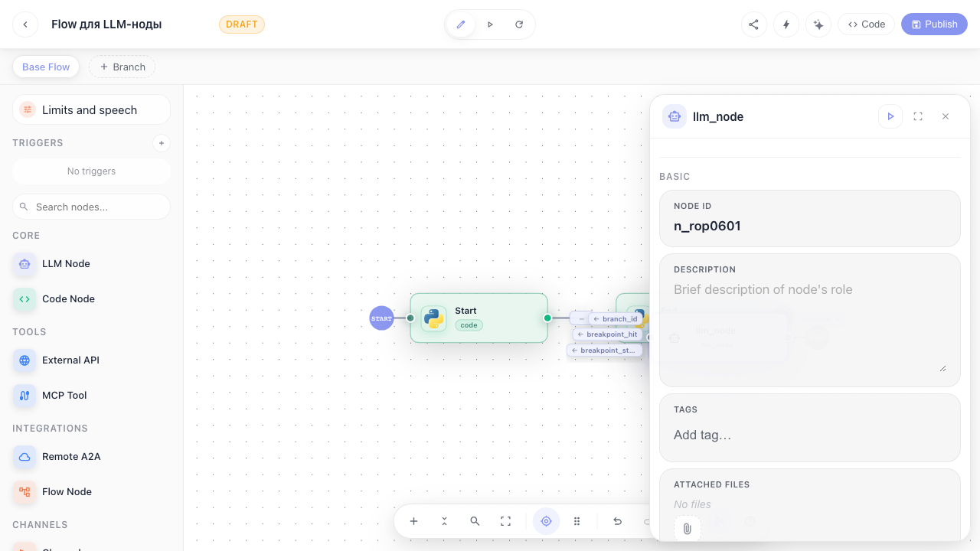Click the No triggers placeholder
This screenshot has height=551, width=980.
click(91, 171)
